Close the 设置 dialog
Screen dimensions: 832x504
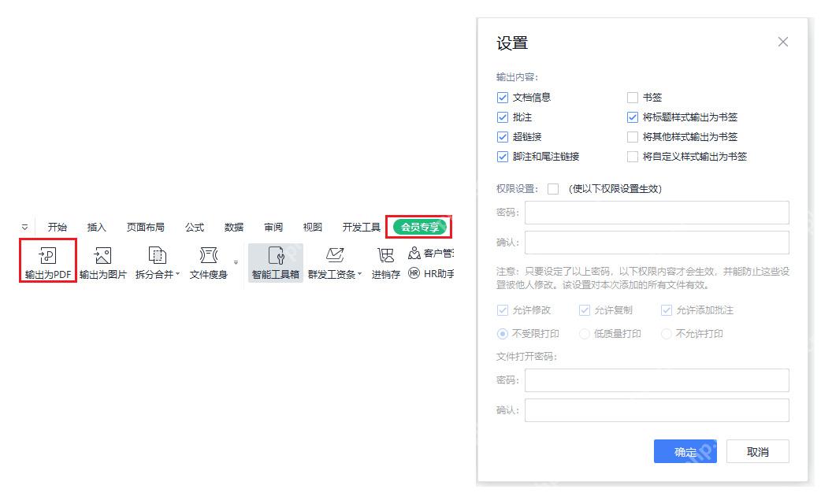pos(782,42)
